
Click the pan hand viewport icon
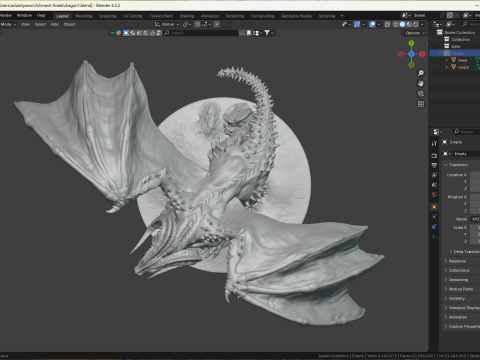point(421,83)
